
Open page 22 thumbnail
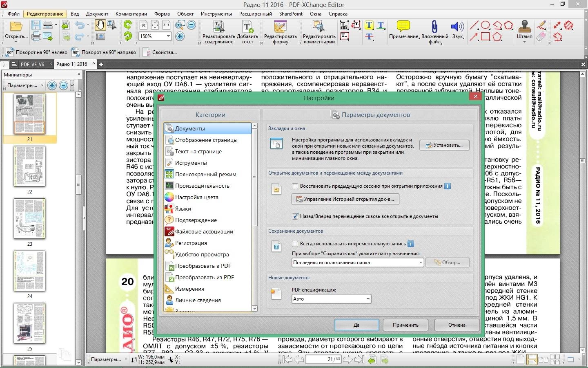29,166
